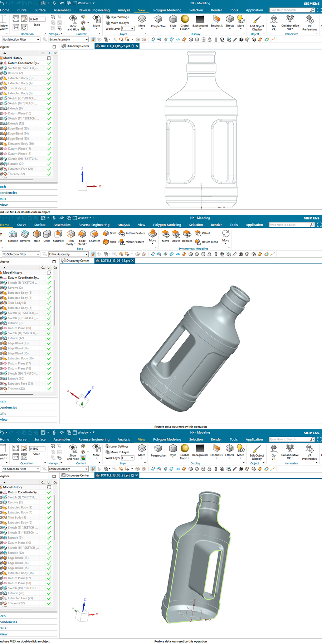
Task: Click Move to Layer in sectioned-bottle window
Action: pos(117,452)
